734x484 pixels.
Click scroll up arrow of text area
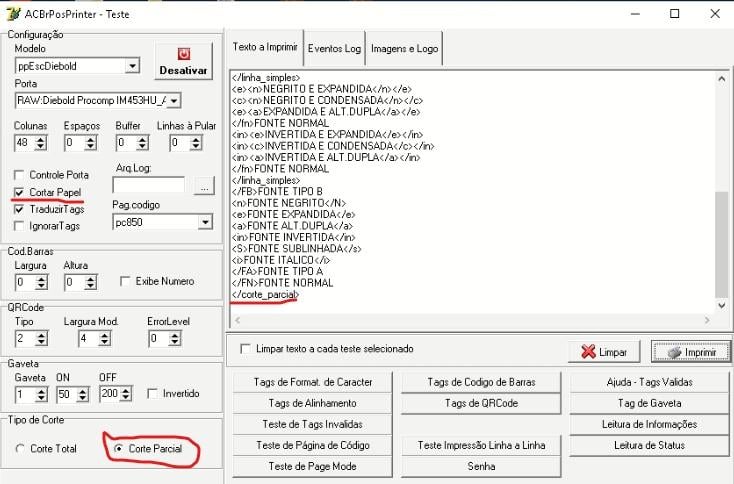[721, 79]
